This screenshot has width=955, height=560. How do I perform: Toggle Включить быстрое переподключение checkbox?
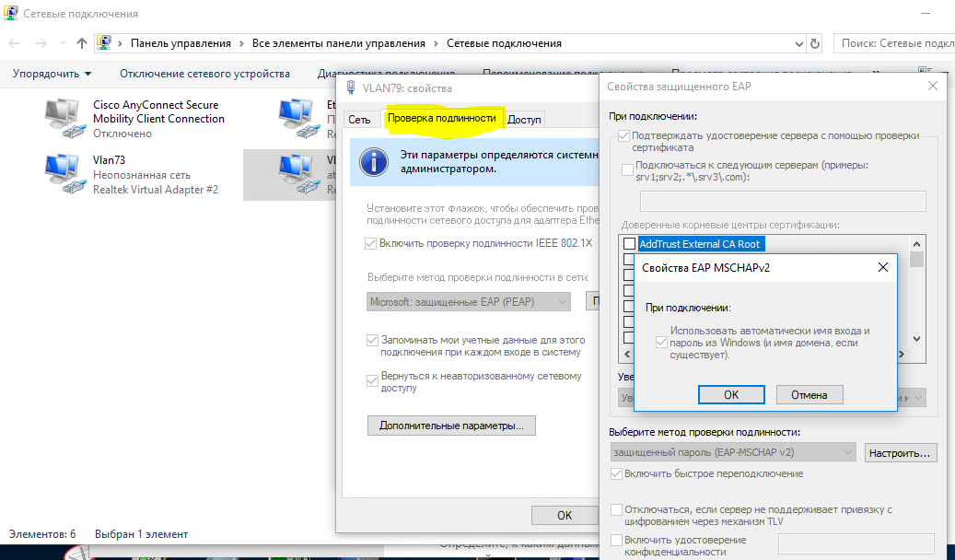(x=616, y=473)
